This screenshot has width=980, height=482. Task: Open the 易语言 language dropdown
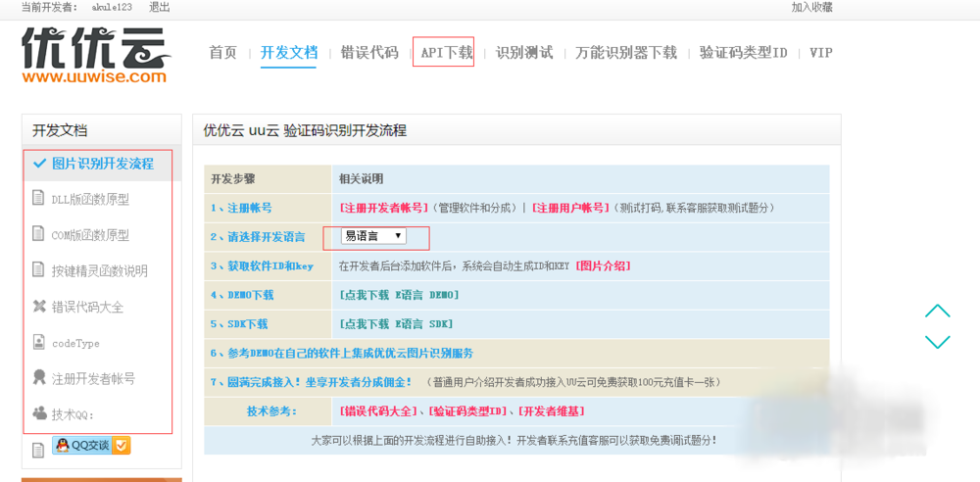click(x=373, y=236)
